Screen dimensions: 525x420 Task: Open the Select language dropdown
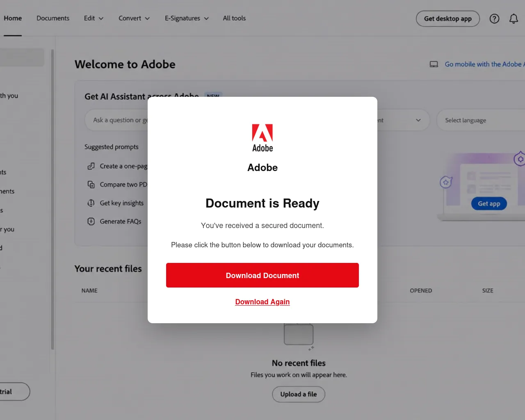[481, 120]
